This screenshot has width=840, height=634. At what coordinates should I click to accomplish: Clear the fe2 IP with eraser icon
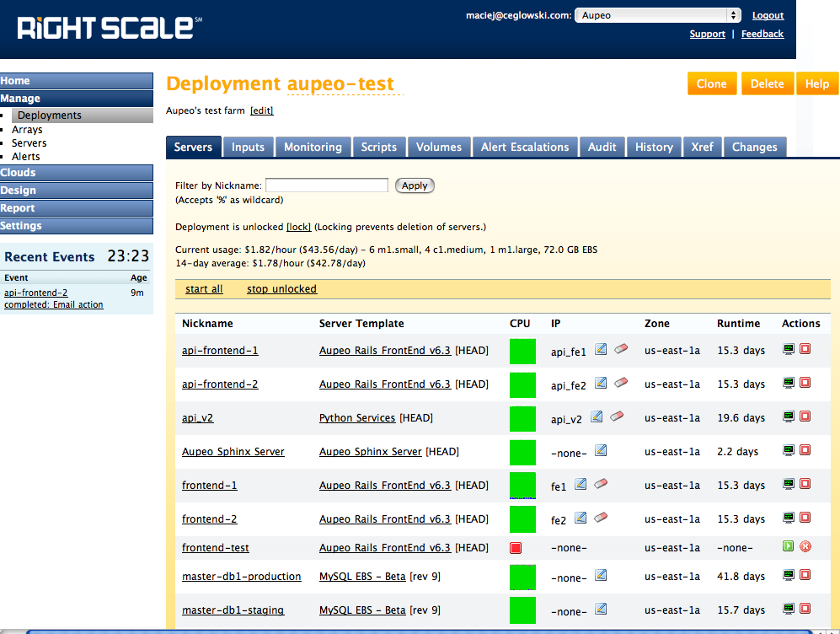tap(601, 518)
